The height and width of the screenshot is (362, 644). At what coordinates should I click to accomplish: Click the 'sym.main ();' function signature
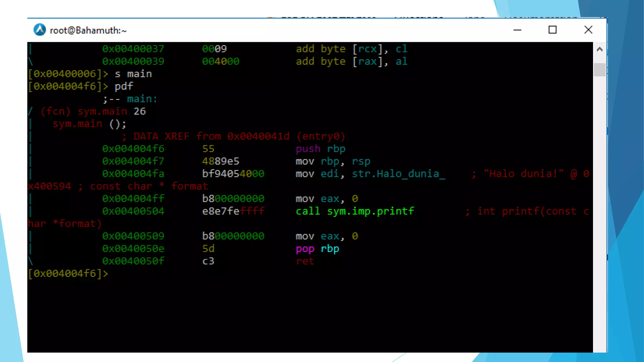(x=89, y=124)
